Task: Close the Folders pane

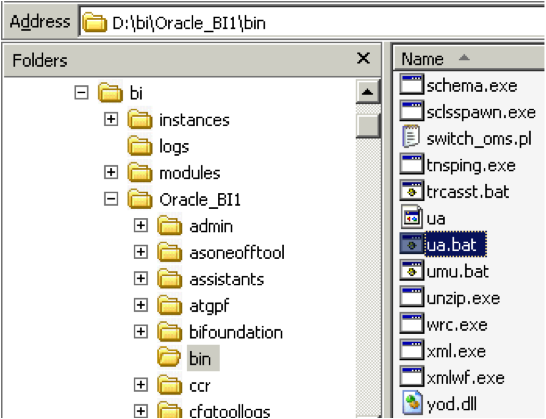Action: pyautogui.click(x=363, y=58)
